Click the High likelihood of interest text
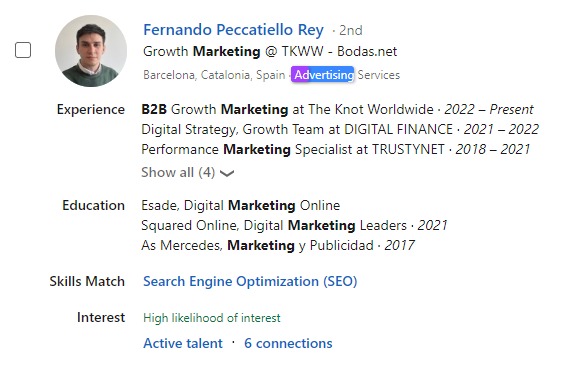 tap(212, 318)
